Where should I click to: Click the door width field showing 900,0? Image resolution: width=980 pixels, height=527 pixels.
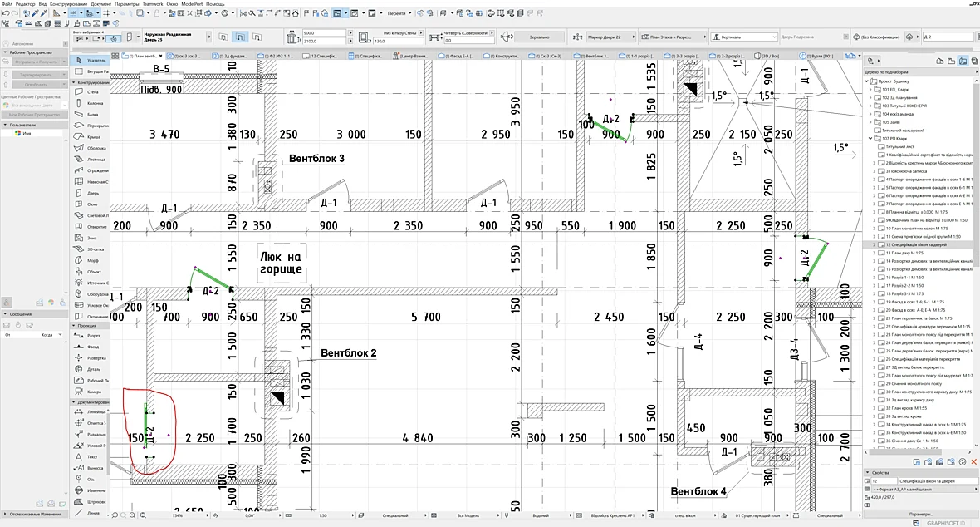point(324,32)
